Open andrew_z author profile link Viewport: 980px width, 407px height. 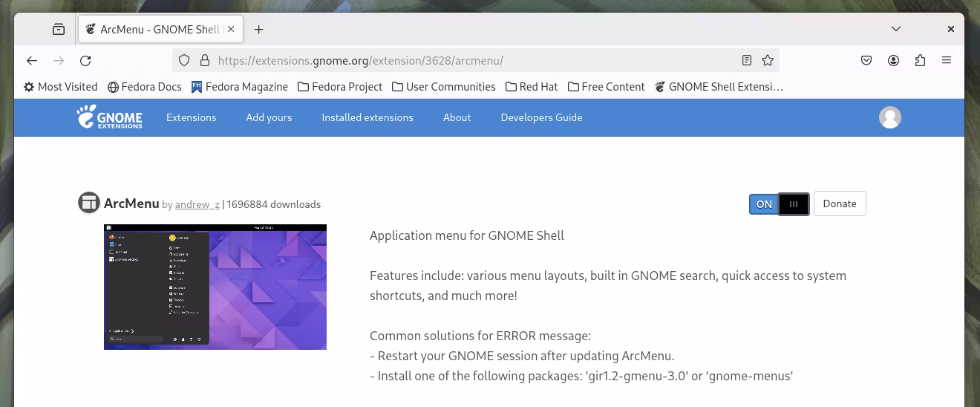pos(197,205)
